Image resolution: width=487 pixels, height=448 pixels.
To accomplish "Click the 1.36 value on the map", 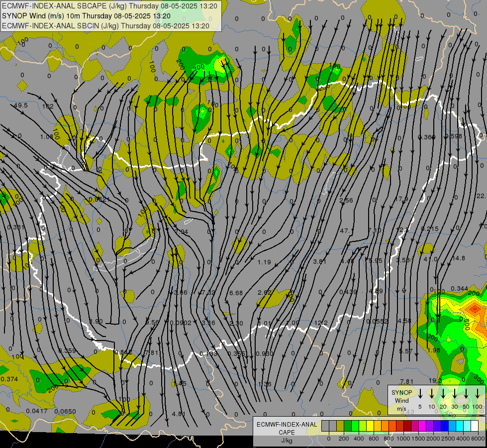I will click(265, 384).
